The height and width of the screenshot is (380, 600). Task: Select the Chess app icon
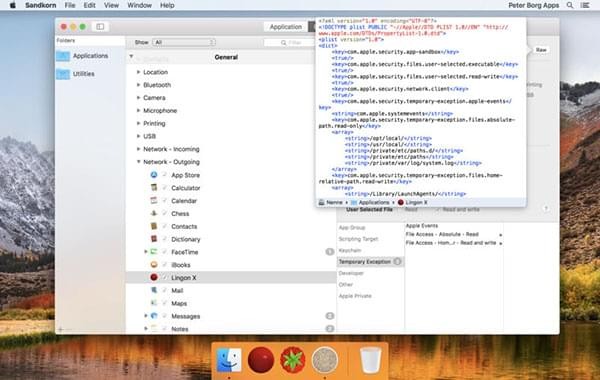pos(154,213)
